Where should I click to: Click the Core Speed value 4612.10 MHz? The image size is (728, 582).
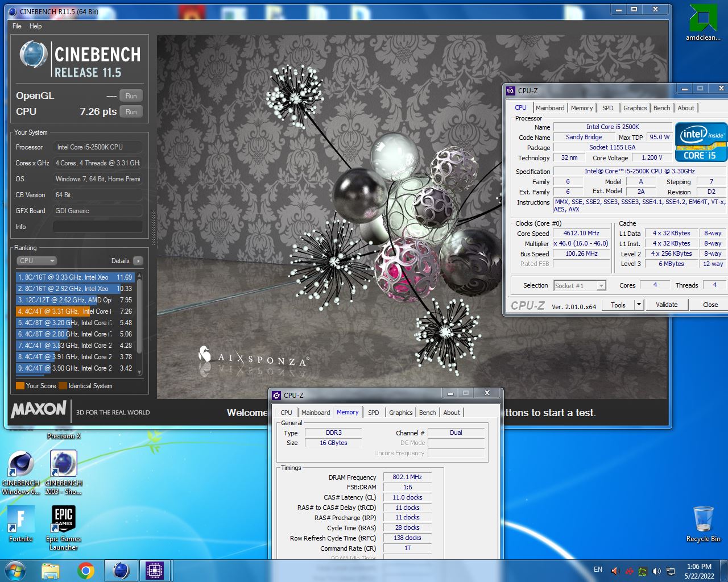point(581,234)
